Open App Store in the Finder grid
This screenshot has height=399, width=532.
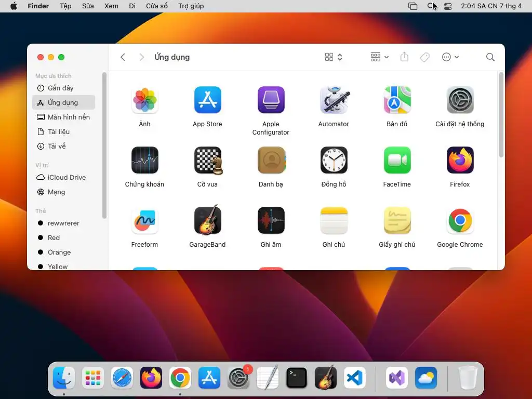tap(208, 100)
